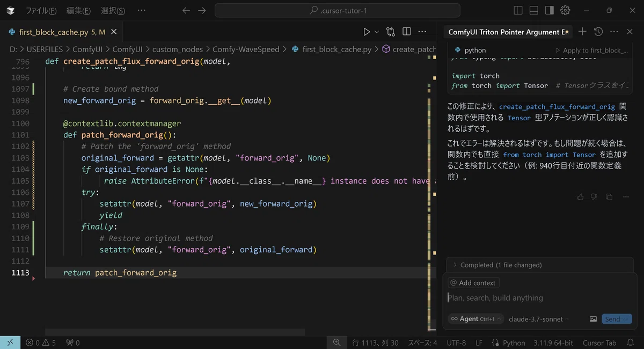644x349 pixels.
Task: Click the zoom magnifier status bar icon
Action: coord(336,343)
